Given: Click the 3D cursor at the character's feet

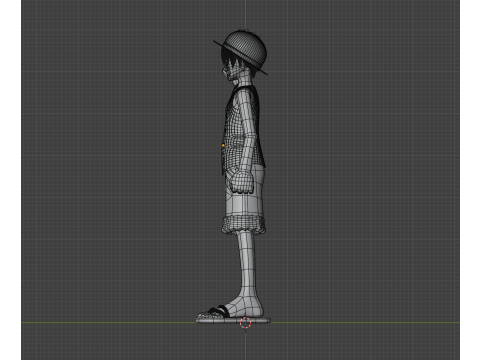Looking at the screenshot, I should [246, 323].
